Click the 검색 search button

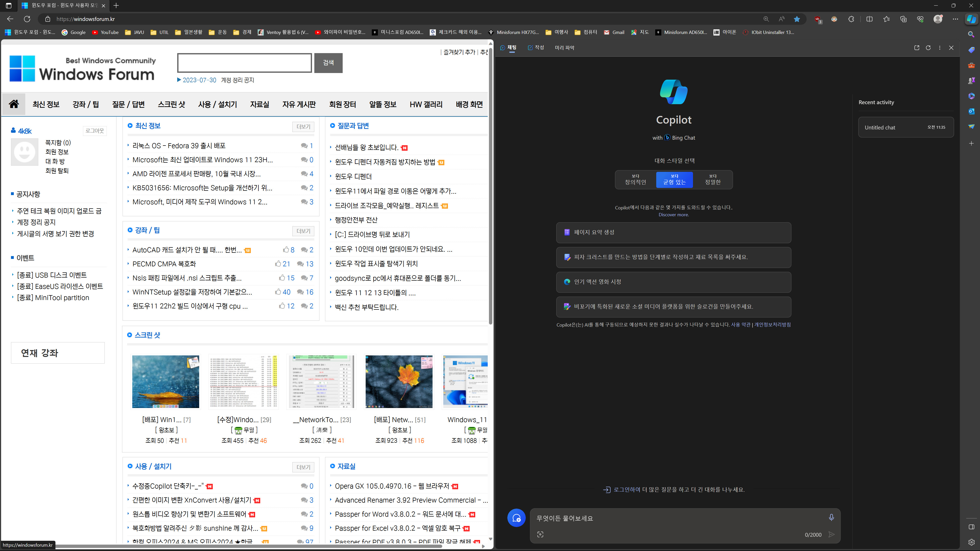(328, 63)
